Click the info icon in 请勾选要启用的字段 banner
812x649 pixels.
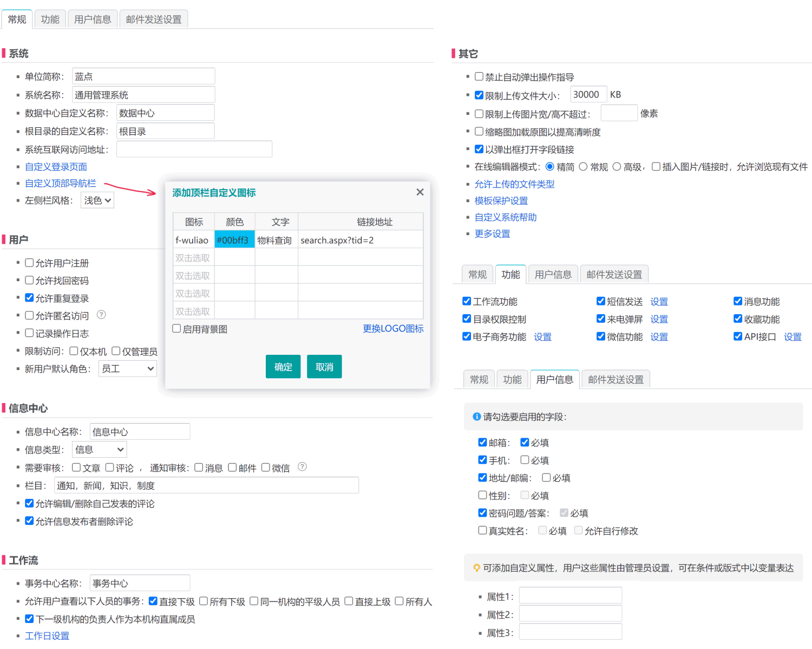coord(476,416)
